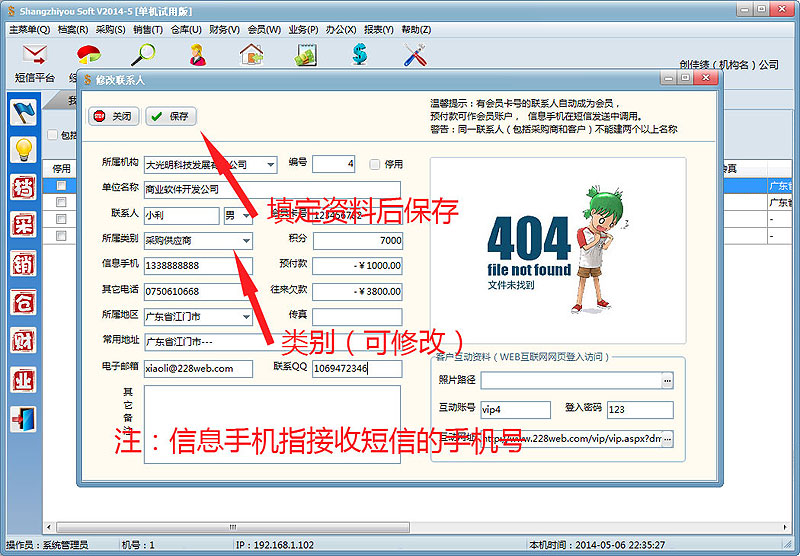The height and width of the screenshot is (556, 800).
Task: Open the 采购(S) menu
Action: click(111, 30)
